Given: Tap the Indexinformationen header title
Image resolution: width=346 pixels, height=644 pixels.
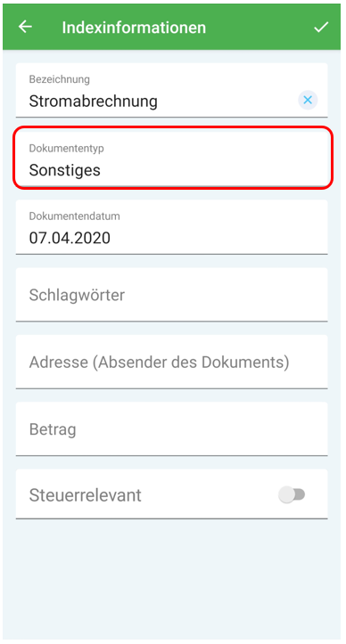Looking at the screenshot, I should coord(134,28).
